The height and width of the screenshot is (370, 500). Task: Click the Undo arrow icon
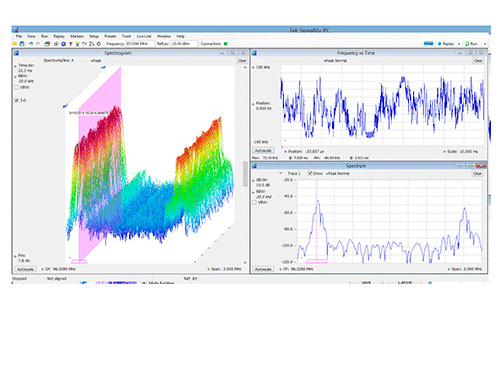[x=31, y=44]
